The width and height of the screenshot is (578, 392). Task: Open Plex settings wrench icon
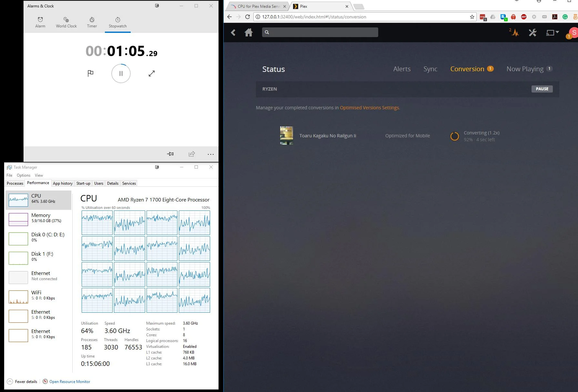[532, 33]
